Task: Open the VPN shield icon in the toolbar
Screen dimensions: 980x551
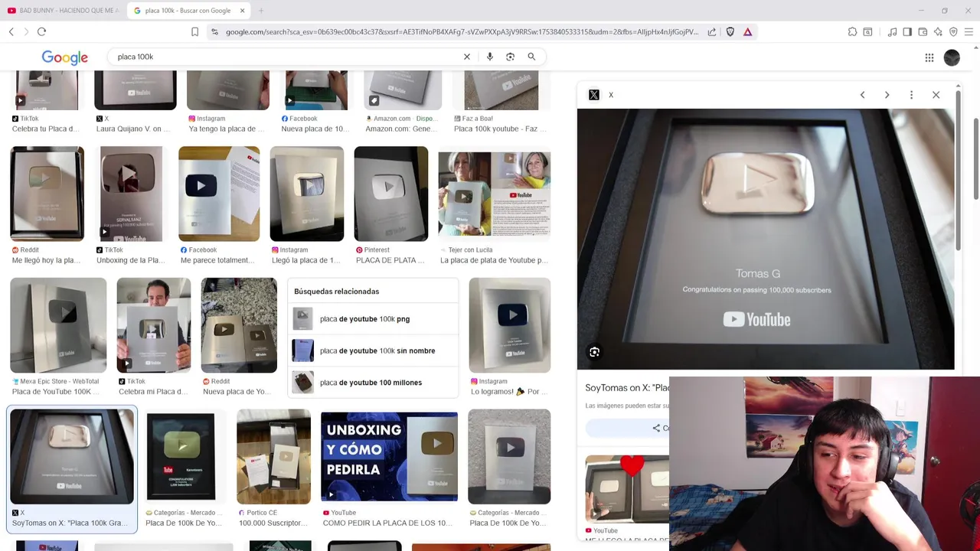Action: 953,31
